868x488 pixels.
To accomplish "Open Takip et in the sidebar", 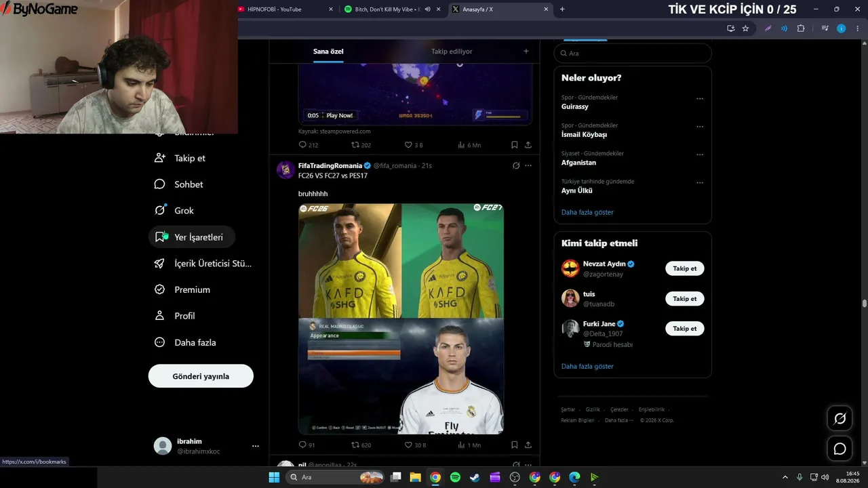I will coord(180,158).
